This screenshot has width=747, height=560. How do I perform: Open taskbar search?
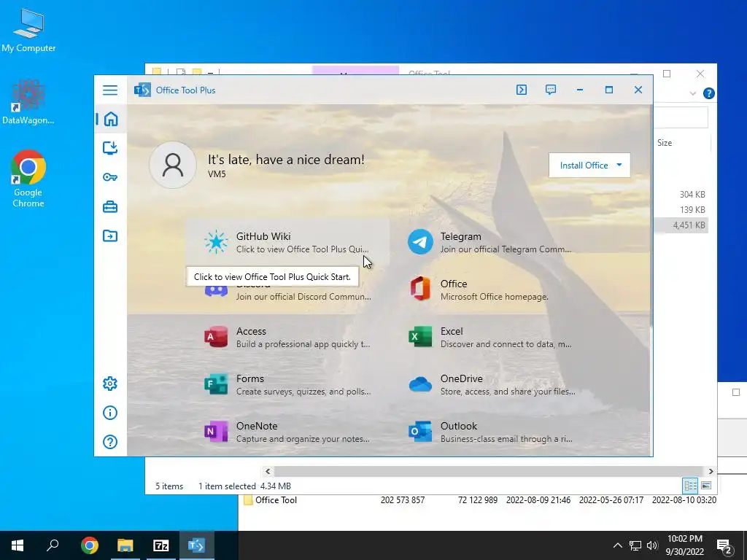(53, 545)
